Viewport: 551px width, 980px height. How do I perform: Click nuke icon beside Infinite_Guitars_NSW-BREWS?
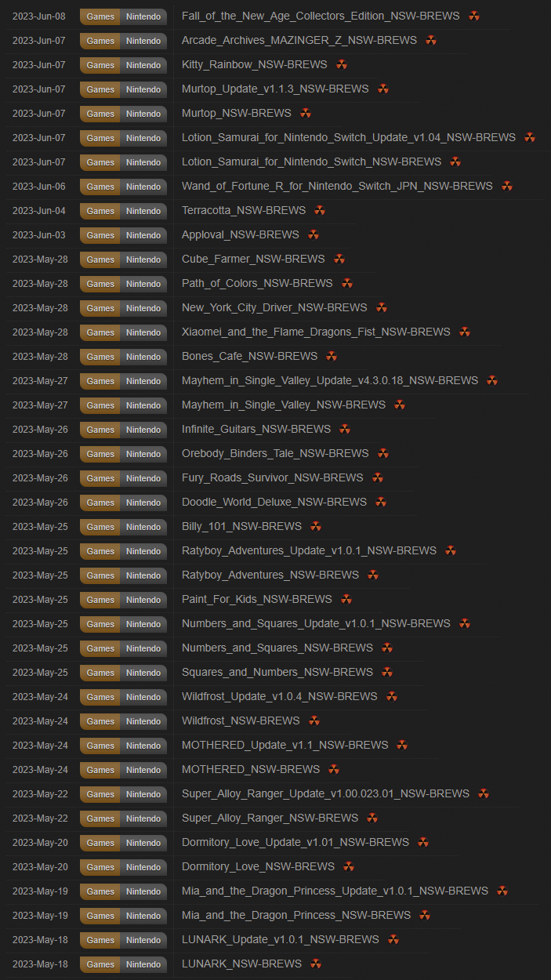pyautogui.click(x=345, y=429)
